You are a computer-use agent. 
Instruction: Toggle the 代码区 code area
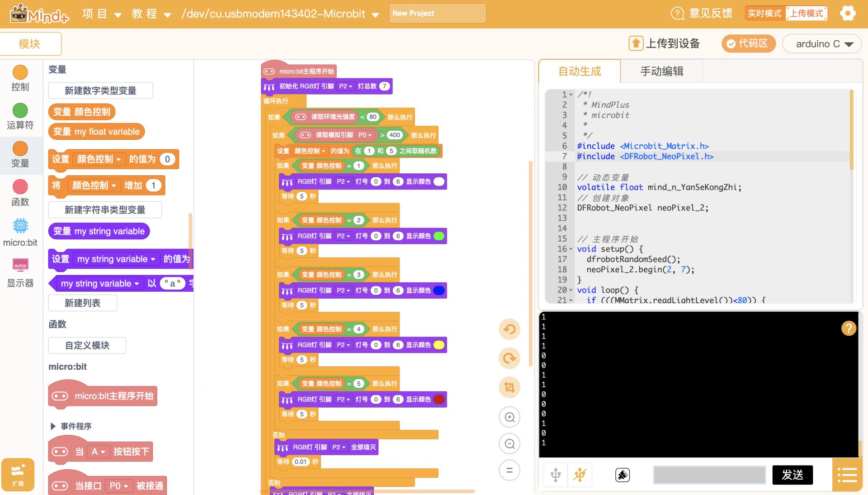[x=748, y=43]
